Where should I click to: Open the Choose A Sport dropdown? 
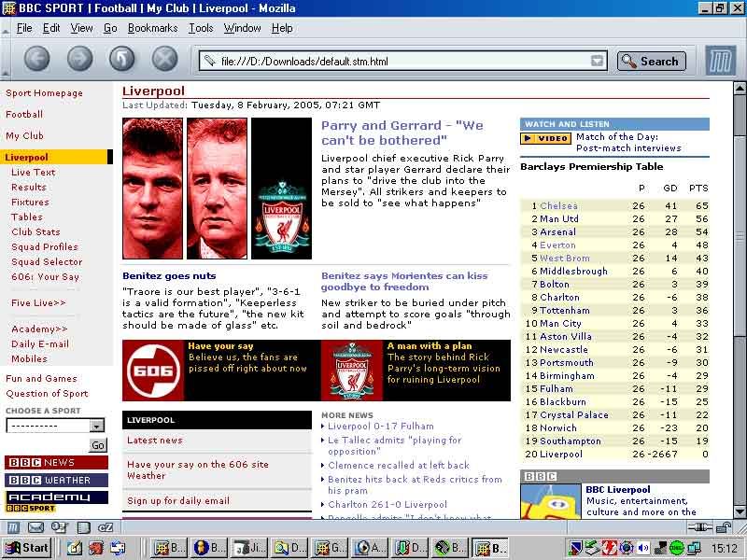point(55,426)
